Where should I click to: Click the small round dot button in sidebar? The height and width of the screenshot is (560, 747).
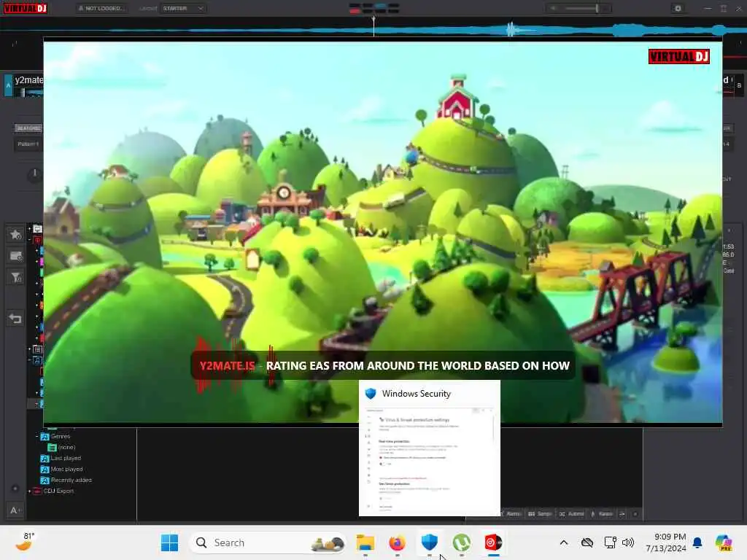pyautogui.click(x=15, y=489)
